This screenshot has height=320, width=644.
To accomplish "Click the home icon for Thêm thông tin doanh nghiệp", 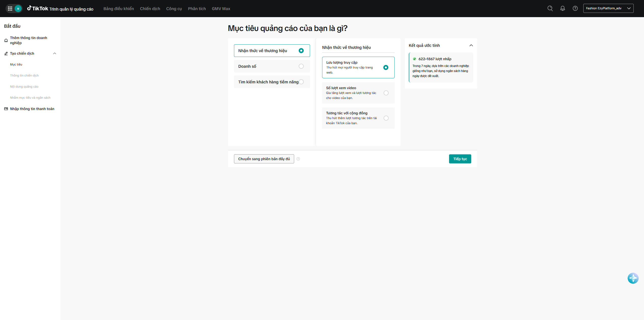I will click(x=6, y=40).
